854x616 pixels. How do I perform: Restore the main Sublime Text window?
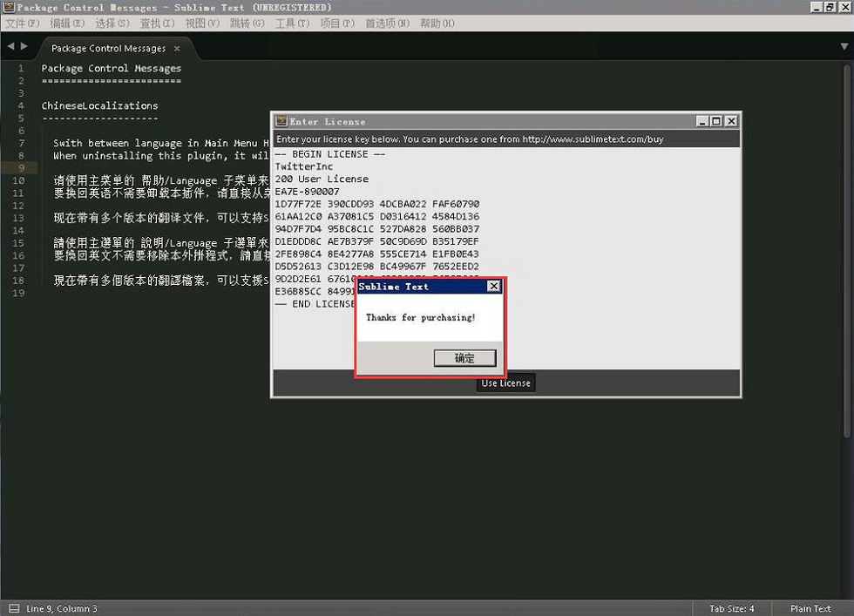830,7
